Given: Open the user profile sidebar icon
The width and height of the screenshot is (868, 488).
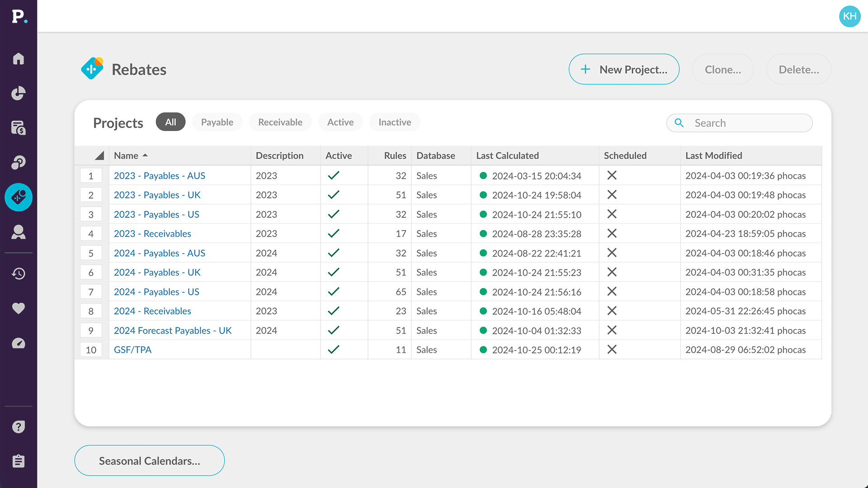Looking at the screenshot, I should pos(19,232).
